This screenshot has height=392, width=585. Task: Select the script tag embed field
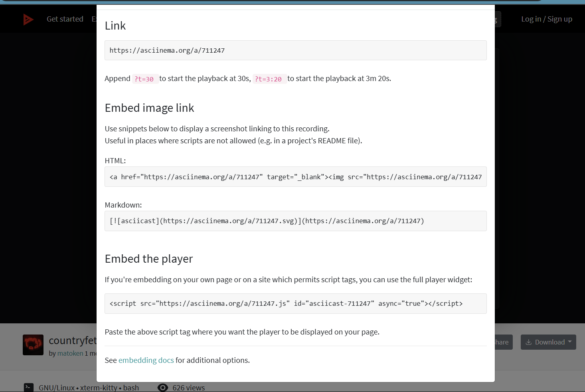(295, 303)
